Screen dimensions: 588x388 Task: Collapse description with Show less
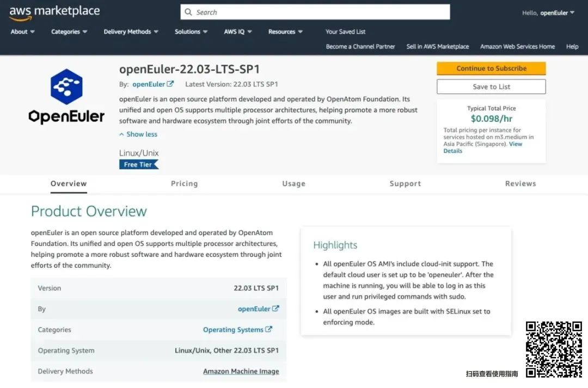point(138,134)
